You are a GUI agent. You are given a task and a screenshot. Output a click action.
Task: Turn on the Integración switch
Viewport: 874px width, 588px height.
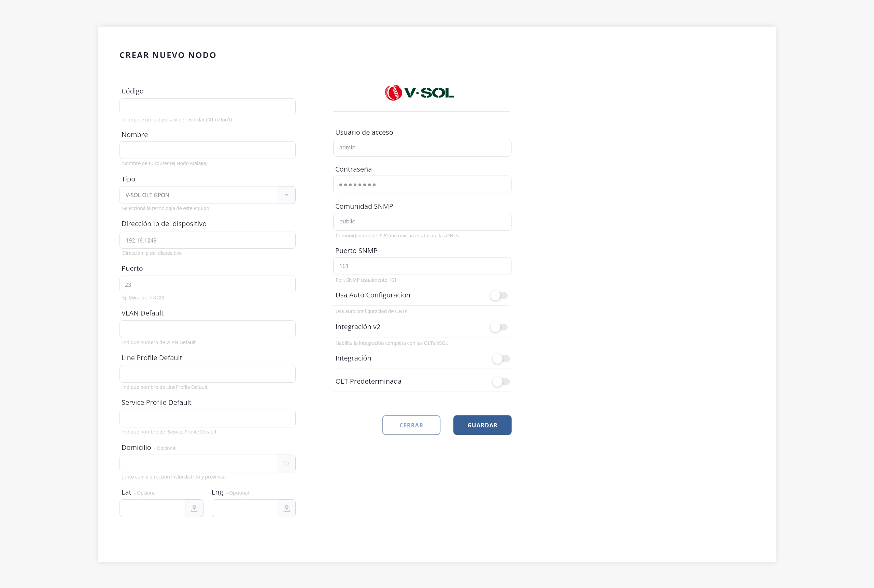click(501, 358)
